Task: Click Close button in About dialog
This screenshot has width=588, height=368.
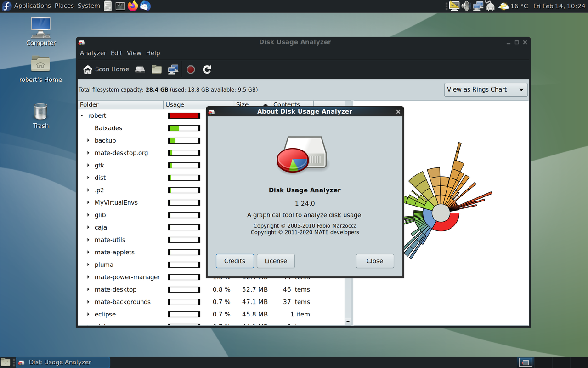Action: click(x=375, y=261)
